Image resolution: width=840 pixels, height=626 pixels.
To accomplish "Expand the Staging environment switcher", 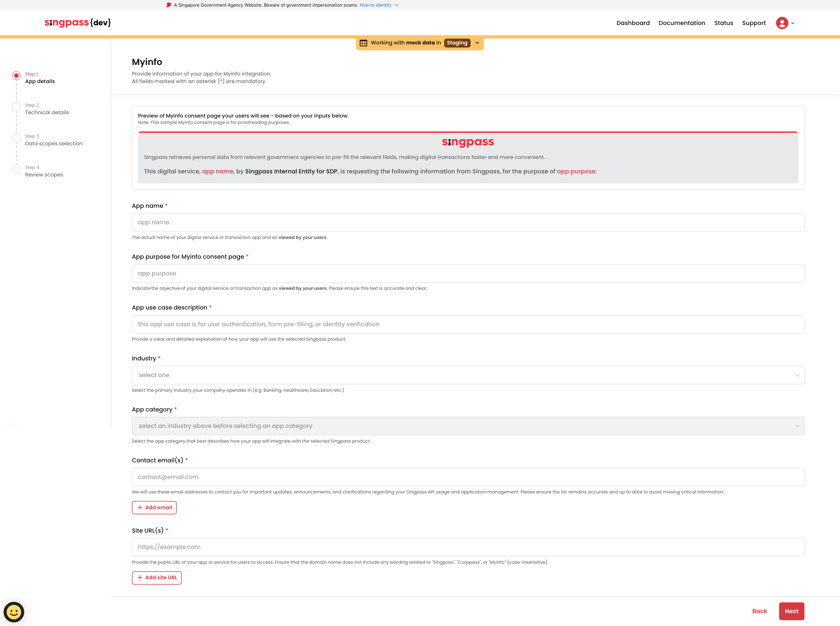I will pyautogui.click(x=477, y=43).
